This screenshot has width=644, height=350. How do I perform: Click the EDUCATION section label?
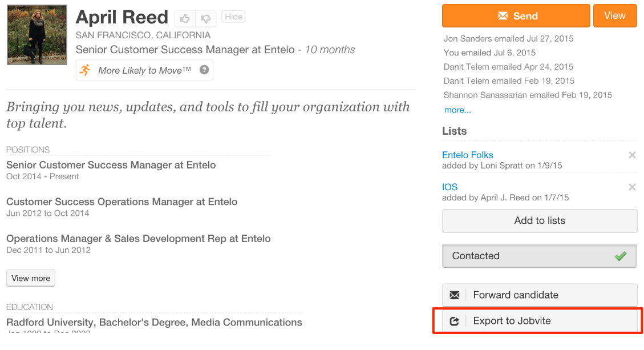(30, 307)
